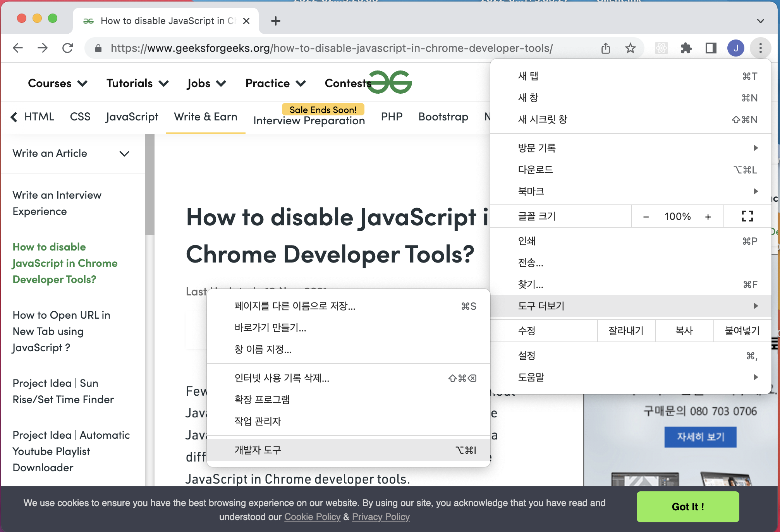Screen dimensions: 780x532
Task: Open a new tab with plus
Action: click(275, 21)
